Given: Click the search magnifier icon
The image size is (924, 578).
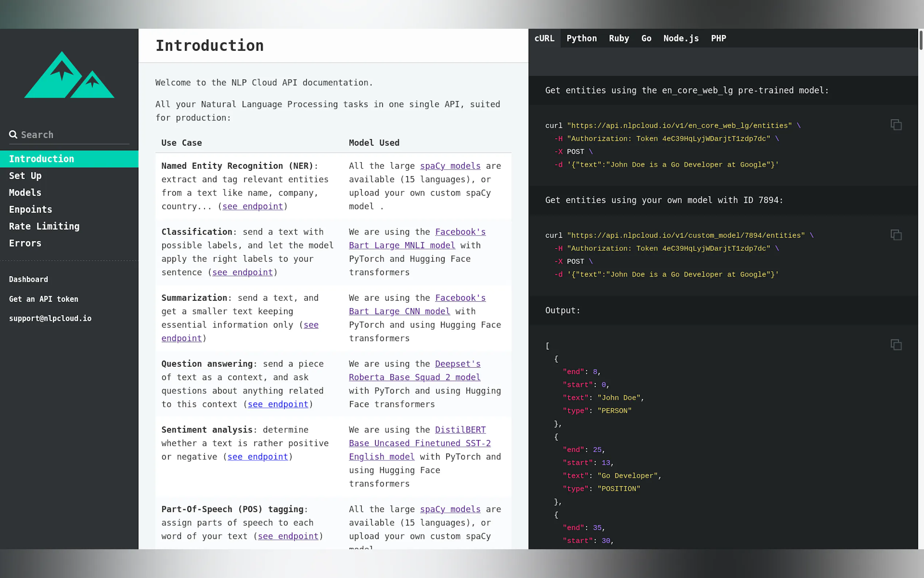Looking at the screenshot, I should click(13, 135).
